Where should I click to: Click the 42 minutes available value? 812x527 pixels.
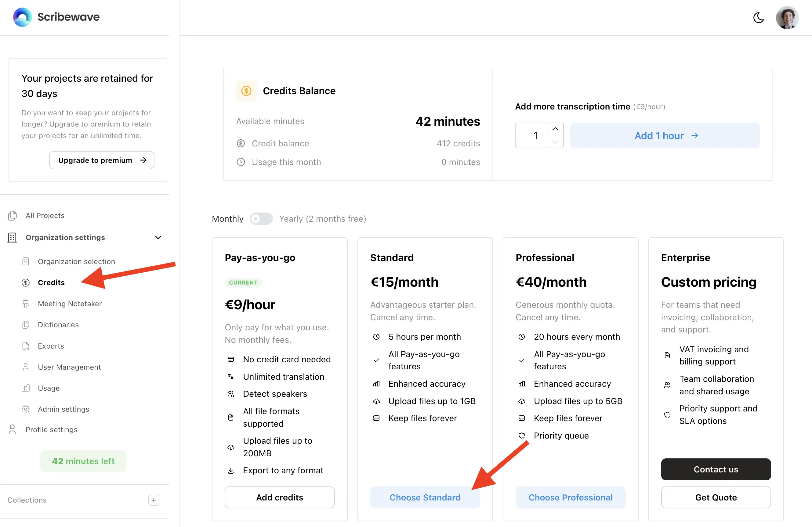click(x=448, y=121)
